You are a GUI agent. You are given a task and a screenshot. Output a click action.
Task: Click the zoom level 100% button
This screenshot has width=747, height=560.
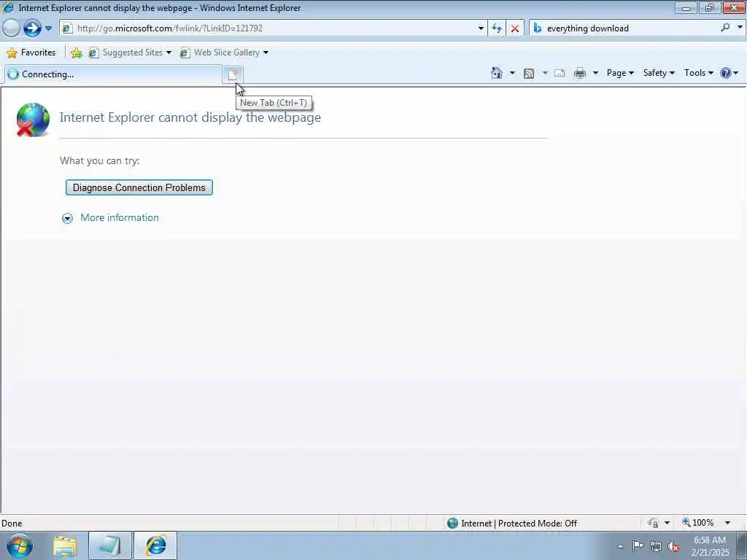(x=698, y=523)
